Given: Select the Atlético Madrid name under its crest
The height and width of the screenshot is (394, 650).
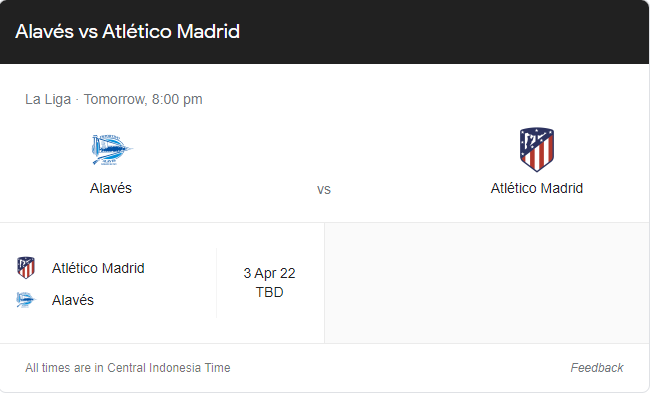Looking at the screenshot, I should [537, 188].
